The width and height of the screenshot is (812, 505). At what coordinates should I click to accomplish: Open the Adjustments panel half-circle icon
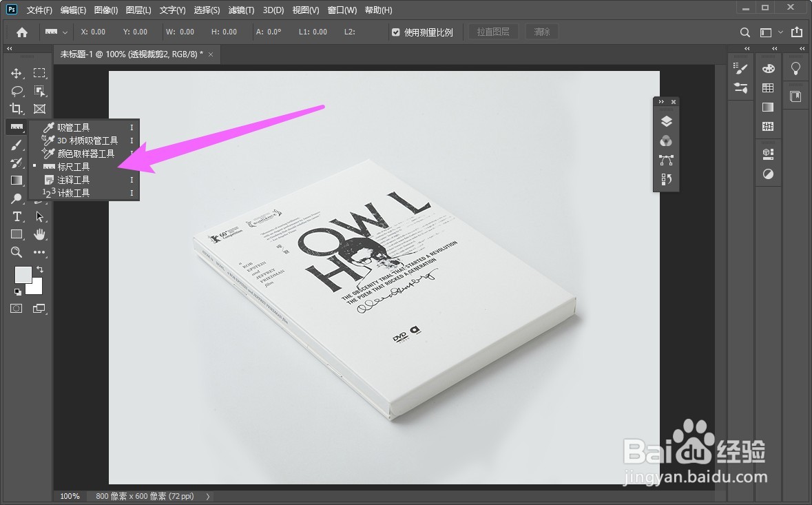768,174
